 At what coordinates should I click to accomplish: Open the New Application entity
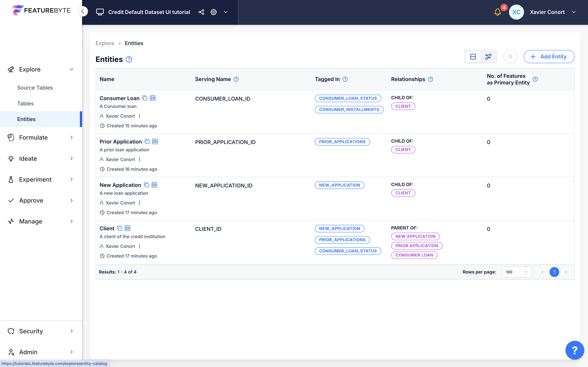point(120,185)
